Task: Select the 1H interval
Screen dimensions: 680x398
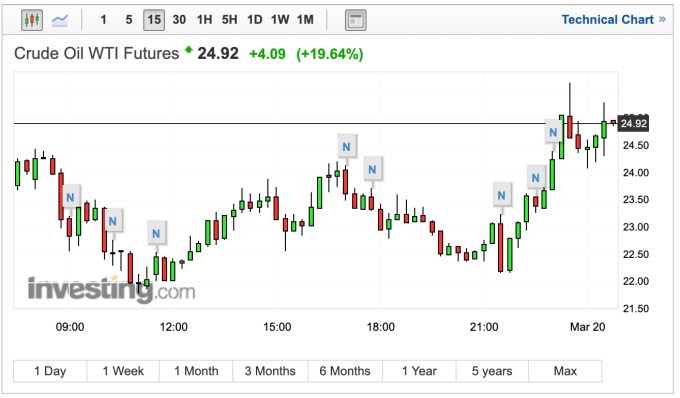Action: [x=204, y=20]
